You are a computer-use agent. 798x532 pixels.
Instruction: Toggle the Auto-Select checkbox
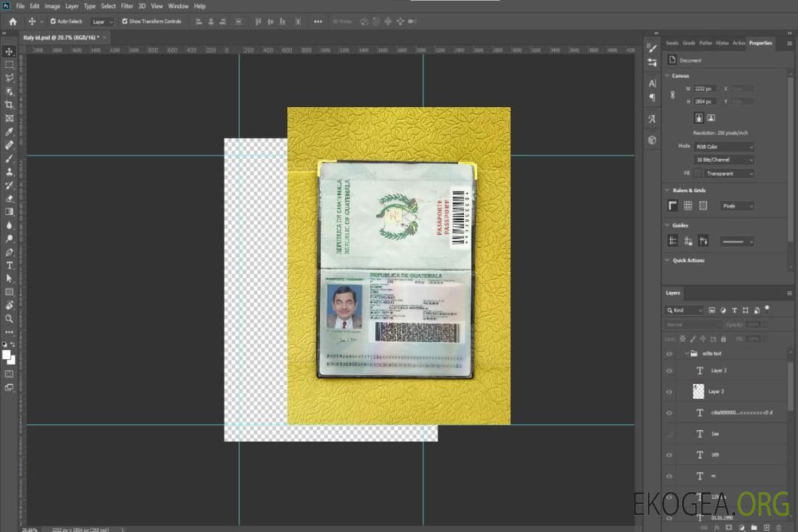[x=53, y=21]
